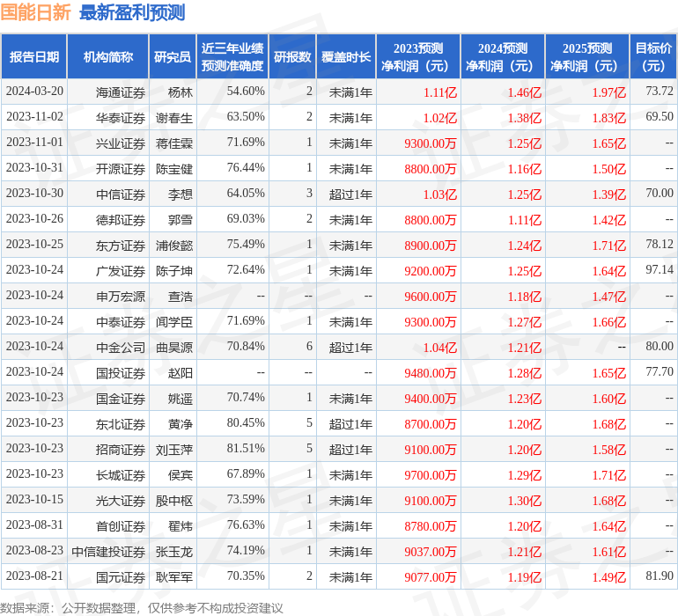
Task: Click accuracy value 54.60%
Action: click(246, 91)
